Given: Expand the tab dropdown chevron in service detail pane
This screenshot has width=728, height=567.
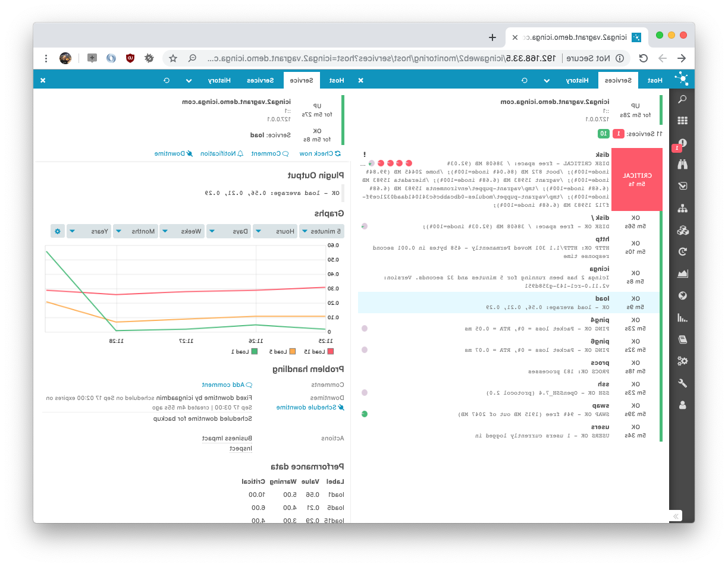Looking at the screenshot, I should click(x=189, y=80).
